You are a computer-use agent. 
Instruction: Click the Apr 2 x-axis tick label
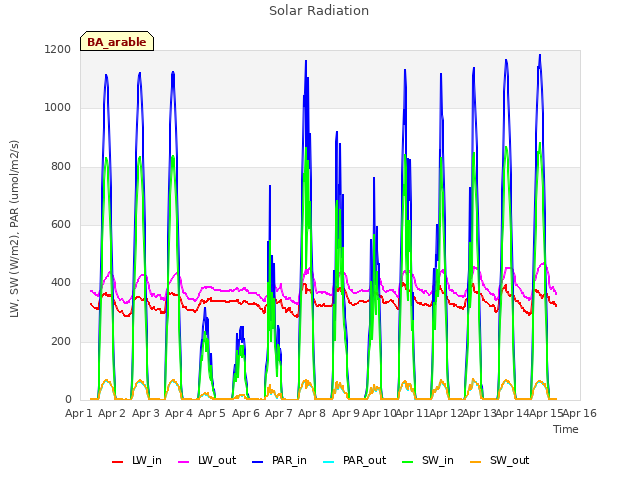[x=112, y=413]
